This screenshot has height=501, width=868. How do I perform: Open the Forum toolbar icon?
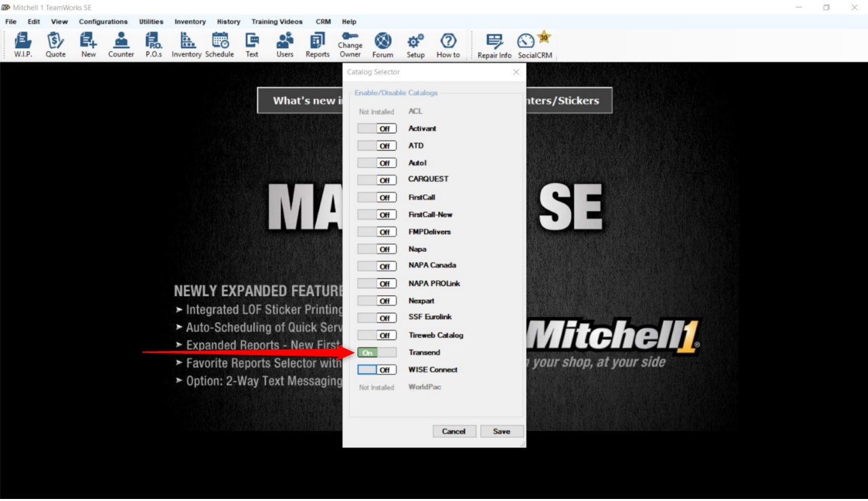click(x=382, y=45)
